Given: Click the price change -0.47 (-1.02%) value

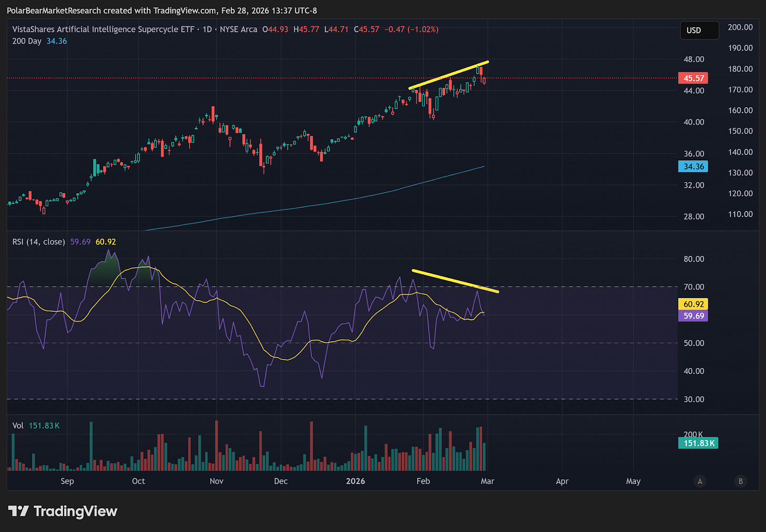Looking at the screenshot, I should tap(411, 29).
